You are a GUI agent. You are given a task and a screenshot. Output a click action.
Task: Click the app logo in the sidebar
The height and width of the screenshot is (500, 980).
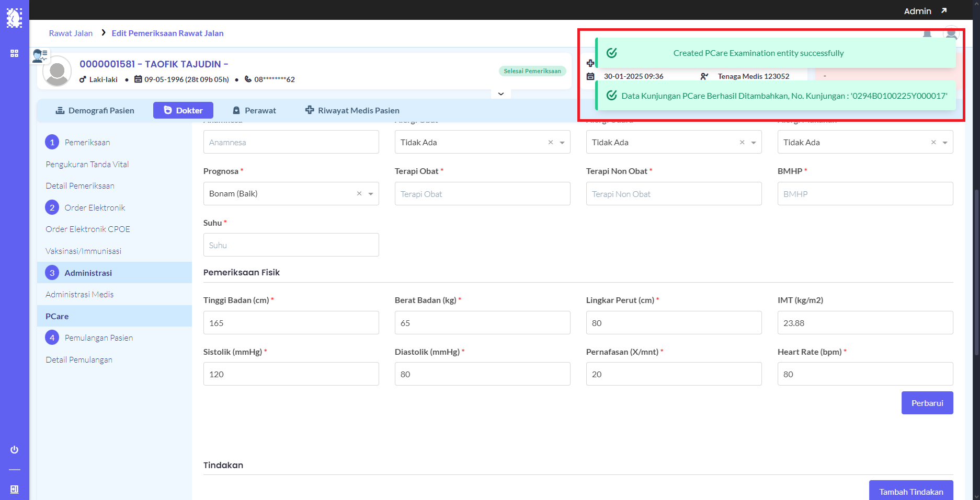click(14, 18)
